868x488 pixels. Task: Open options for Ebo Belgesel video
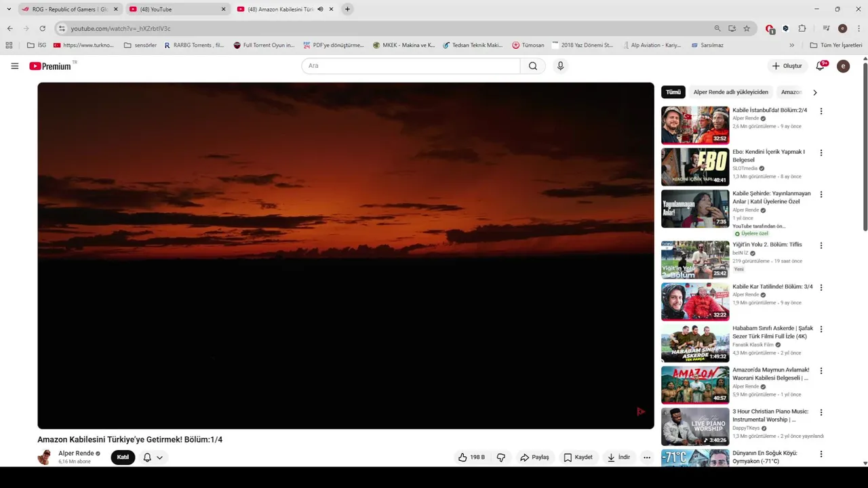821,153
